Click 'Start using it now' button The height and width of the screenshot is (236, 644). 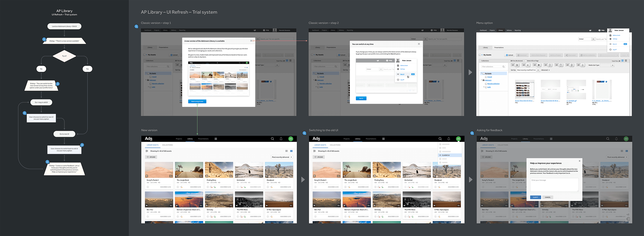point(197,101)
